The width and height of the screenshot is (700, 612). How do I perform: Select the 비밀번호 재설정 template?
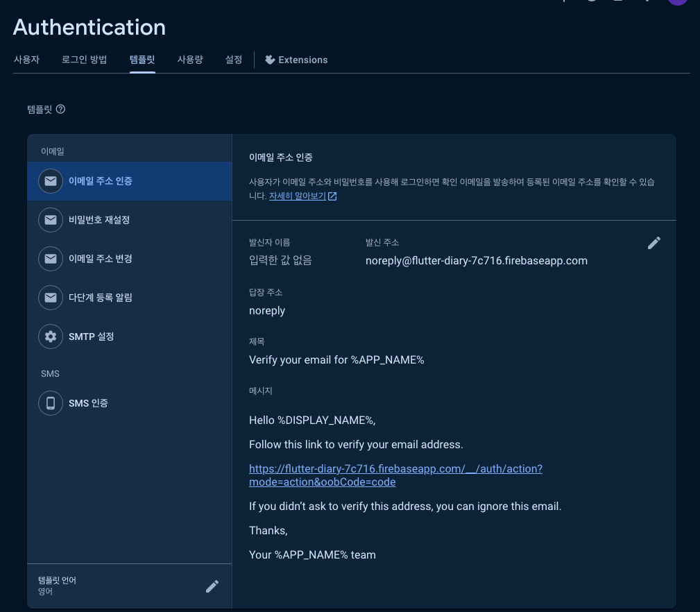click(x=130, y=220)
